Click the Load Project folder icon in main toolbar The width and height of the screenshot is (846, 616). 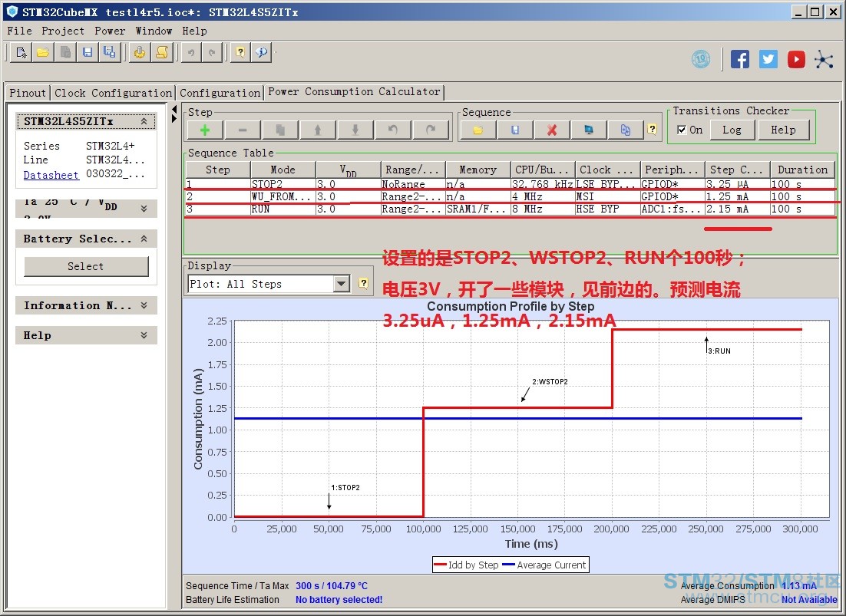[x=43, y=52]
